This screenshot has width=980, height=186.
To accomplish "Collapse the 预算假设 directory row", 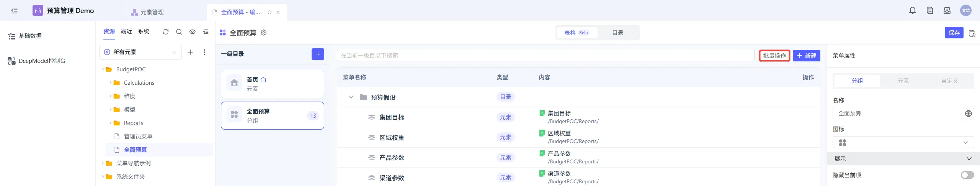I will (351, 97).
